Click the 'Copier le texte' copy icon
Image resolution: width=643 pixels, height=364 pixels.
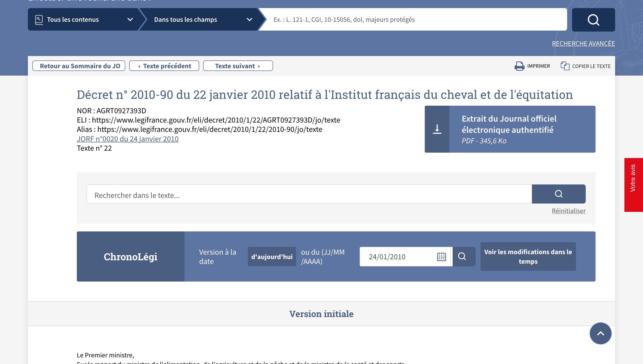point(565,66)
